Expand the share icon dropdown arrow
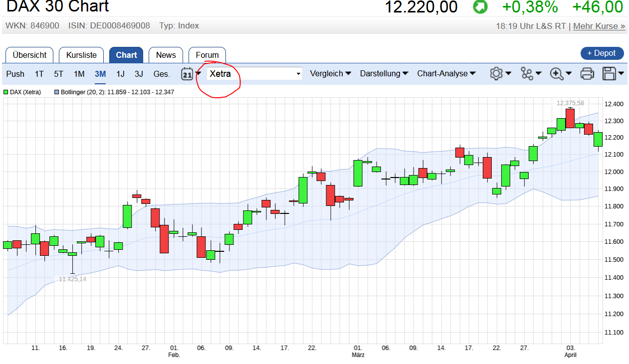Image resolution: width=629 pixels, height=364 pixels. (539, 74)
